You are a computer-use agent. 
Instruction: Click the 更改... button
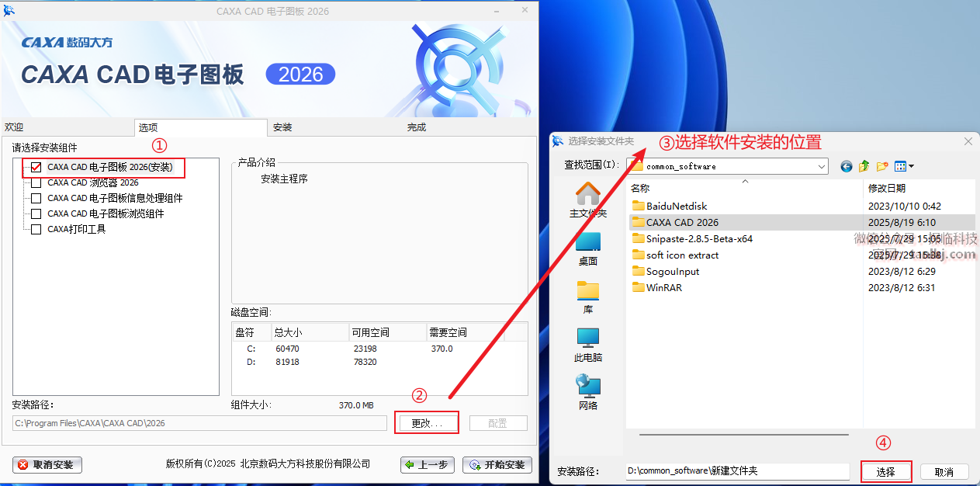[x=427, y=423]
